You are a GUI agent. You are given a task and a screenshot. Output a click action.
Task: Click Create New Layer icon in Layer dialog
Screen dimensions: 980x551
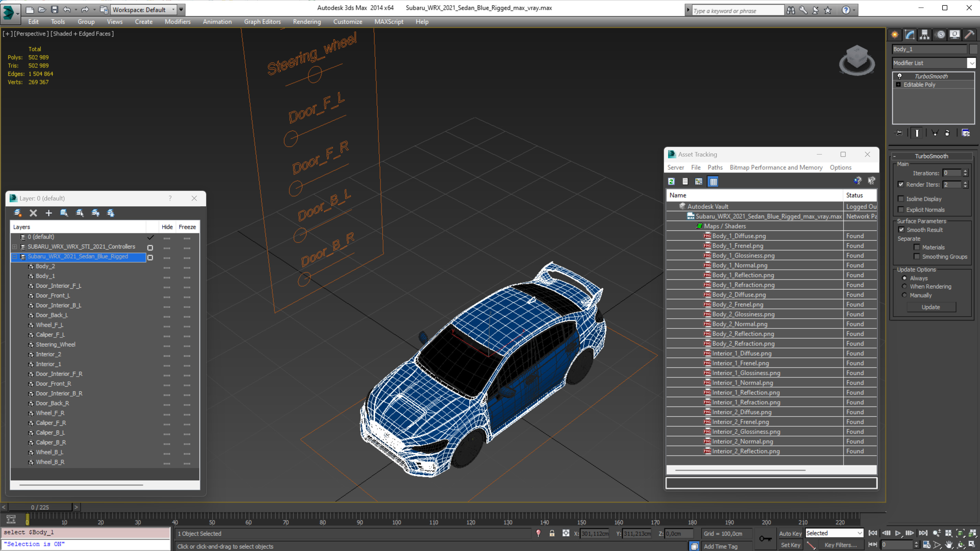[18, 213]
